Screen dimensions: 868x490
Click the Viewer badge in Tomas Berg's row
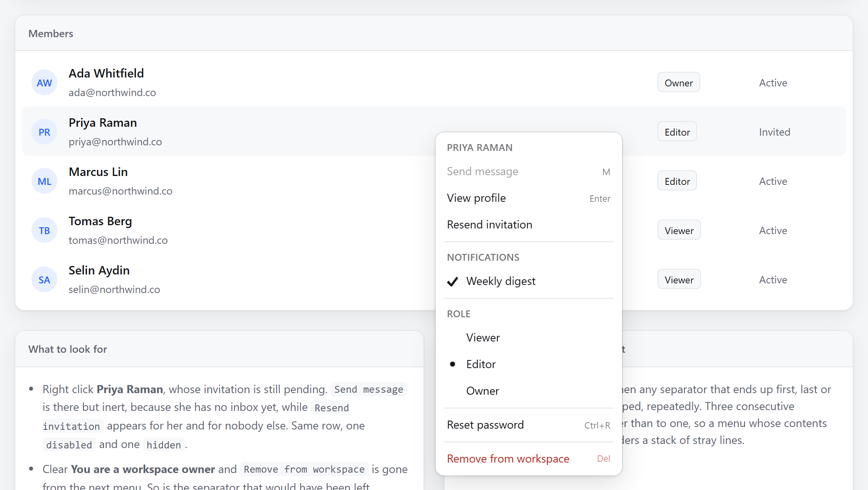[679, 230]
